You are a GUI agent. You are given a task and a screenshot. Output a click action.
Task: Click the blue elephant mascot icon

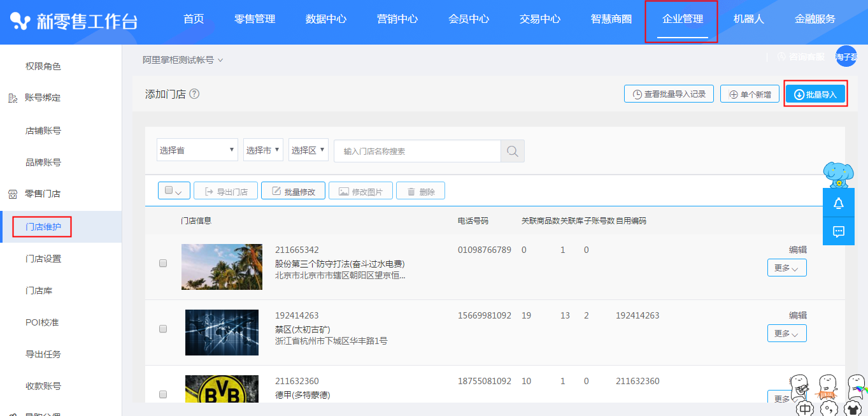click(839, 174)
